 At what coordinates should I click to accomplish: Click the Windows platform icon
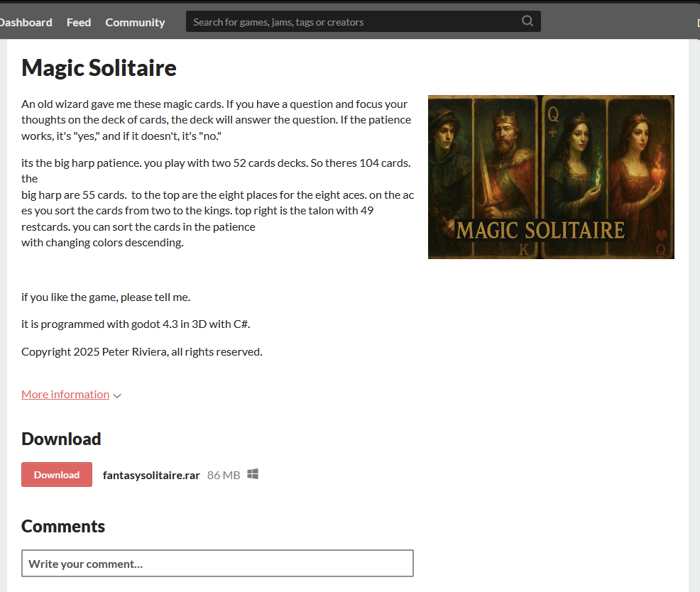(253, 474)
